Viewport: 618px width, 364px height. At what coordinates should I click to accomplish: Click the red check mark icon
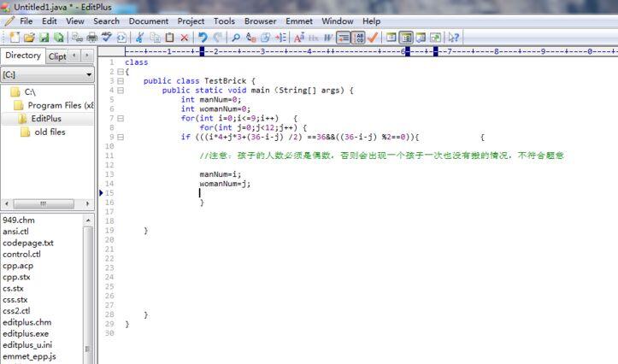[372, 38]
